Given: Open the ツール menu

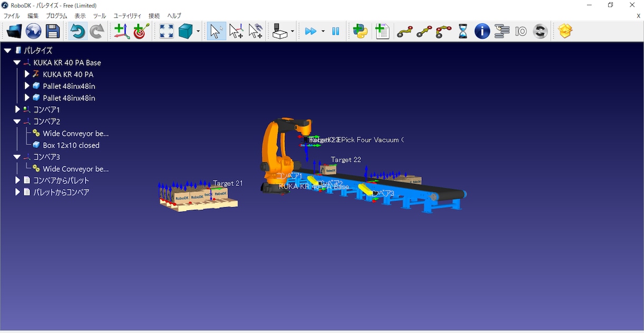Looking at the screenshot, I should click(x=100, y=16).
